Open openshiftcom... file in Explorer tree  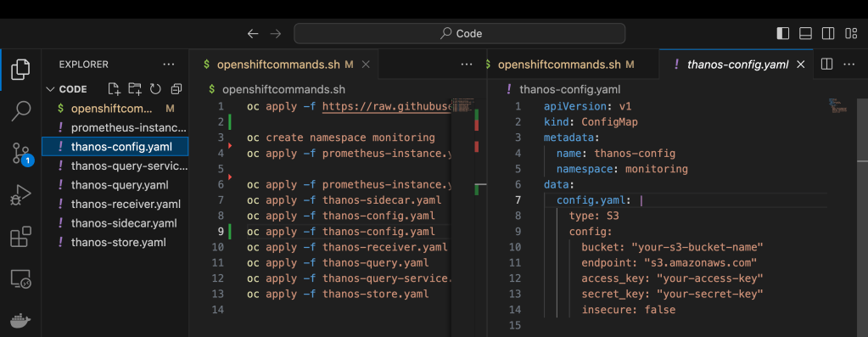tap(115, 109)
